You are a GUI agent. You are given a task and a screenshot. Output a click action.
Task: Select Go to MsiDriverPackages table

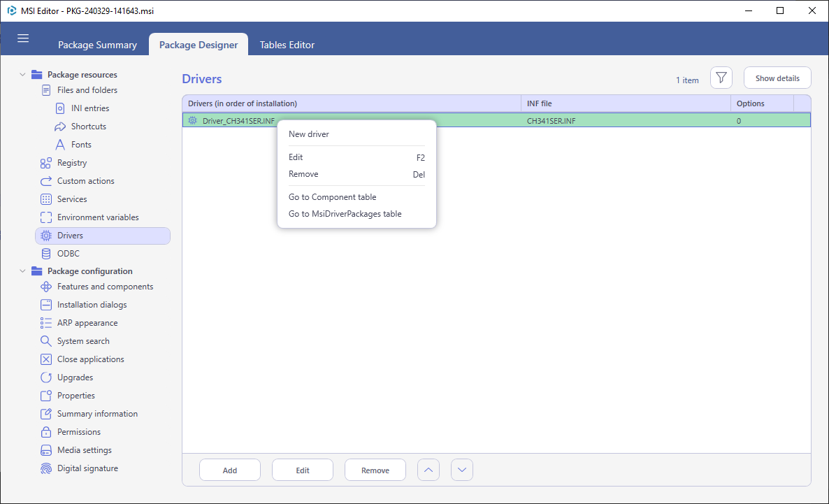pos(357,214)
